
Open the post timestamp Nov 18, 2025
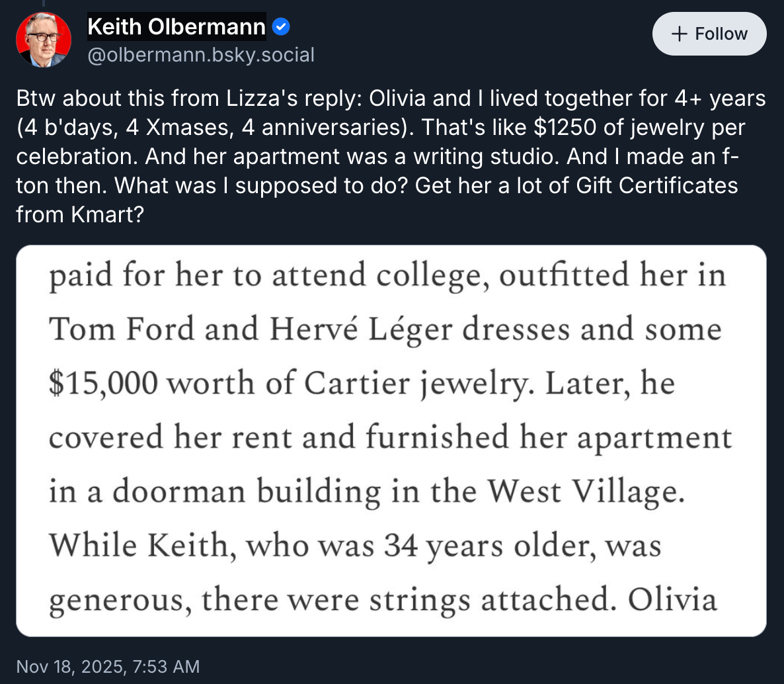click(x=108, y=666)
